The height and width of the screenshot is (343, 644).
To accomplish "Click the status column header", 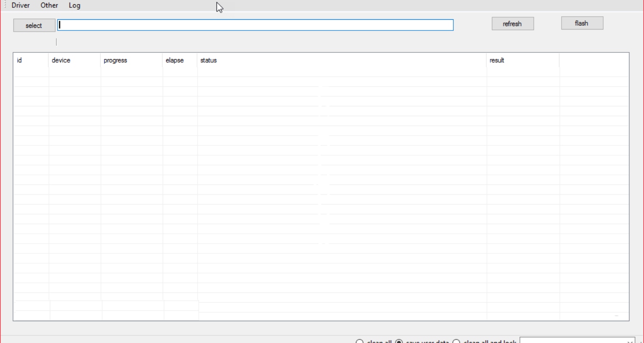I will click(x=342, y=60).
